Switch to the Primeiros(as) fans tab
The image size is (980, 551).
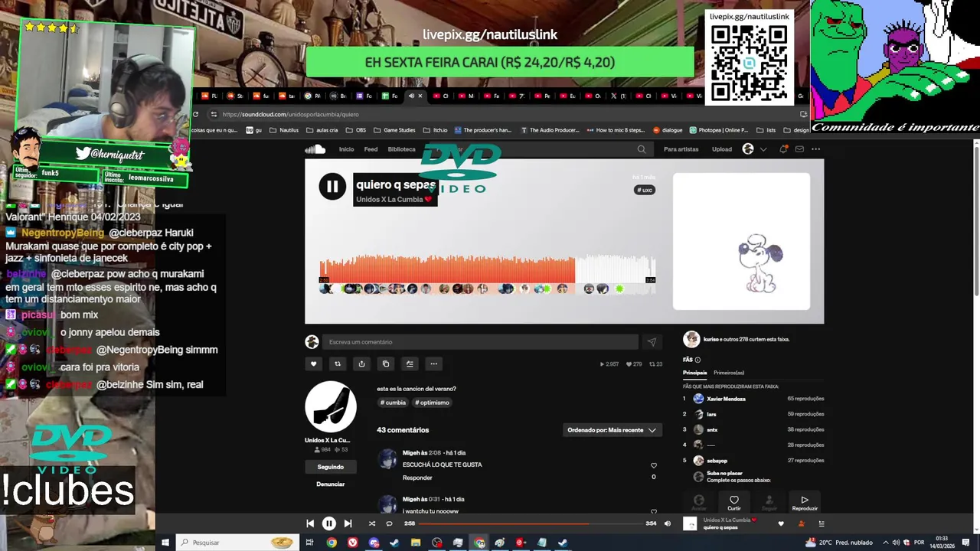729,373
